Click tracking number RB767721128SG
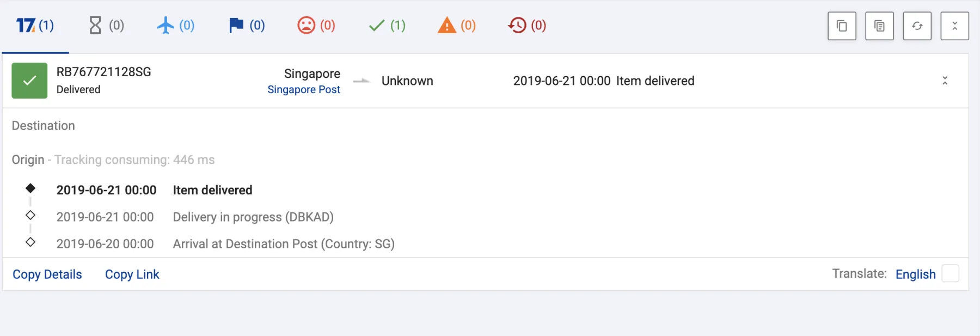Image resolution: width=980 pixels, height=336 pixels. click(104, 72)
